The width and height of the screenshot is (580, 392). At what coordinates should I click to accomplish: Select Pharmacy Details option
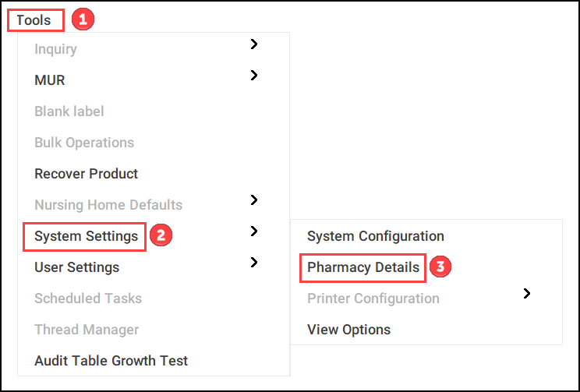pos(363,267)
